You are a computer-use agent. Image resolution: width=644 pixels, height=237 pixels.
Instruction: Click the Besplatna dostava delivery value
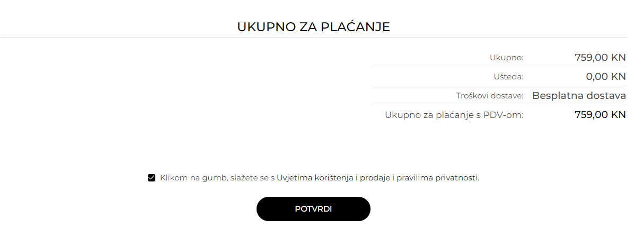579,96
